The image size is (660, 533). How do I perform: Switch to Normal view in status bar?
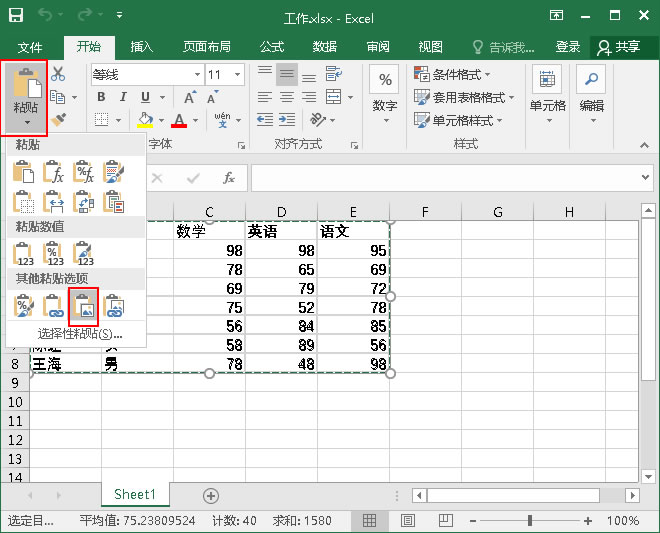369,521
